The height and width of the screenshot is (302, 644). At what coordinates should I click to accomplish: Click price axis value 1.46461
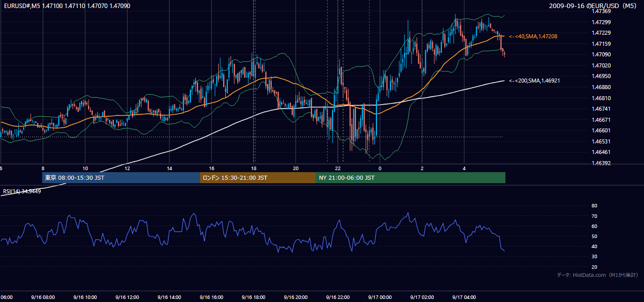point(601,152)
